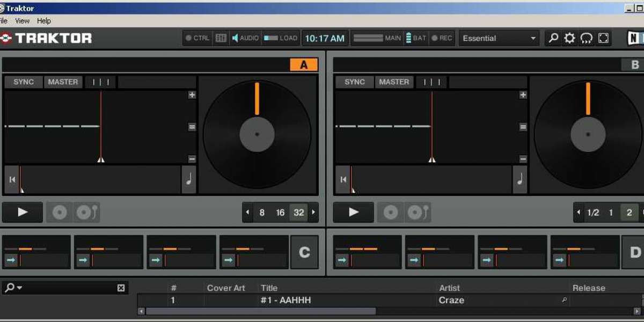The width and height of the screenshot is (644, 322).
Task: Click the AUDIO speaker indicator
Action: click(x=245, y=38)
